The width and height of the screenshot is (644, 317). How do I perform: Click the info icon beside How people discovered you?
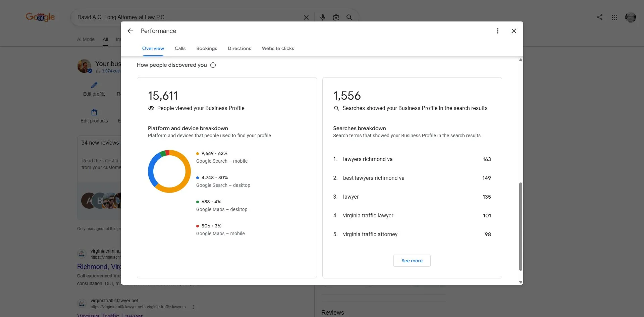click(x=213, y=65)
